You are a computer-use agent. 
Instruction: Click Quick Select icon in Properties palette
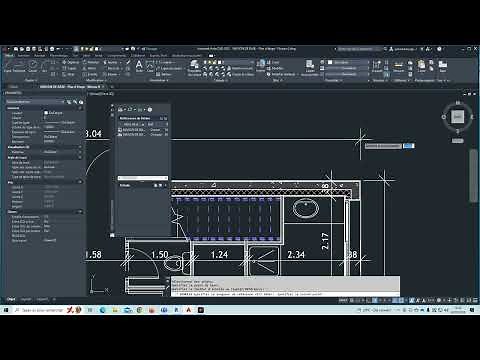[81, 102]
